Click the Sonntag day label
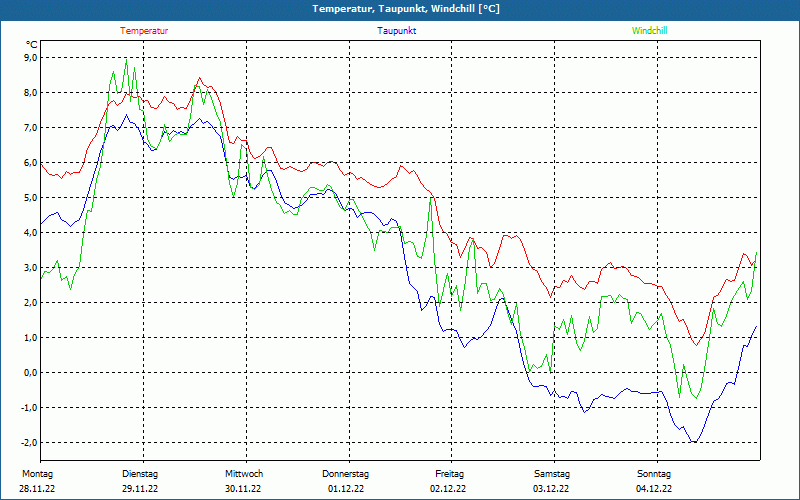 click(654, 474)
